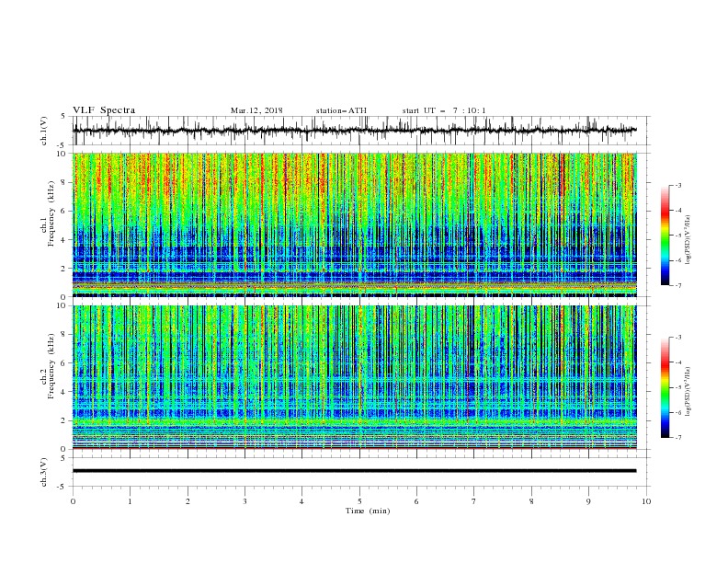Viewport: 728px width, 563px height.
Task: Click the "station=ATH" label
Action: pos(341,110)
